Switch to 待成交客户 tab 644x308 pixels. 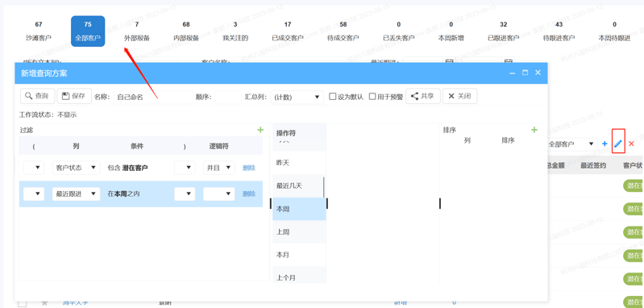click(343, 31)
